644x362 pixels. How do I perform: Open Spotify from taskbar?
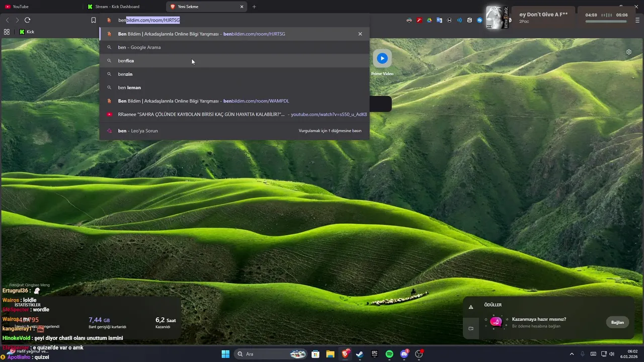point(389,354)
